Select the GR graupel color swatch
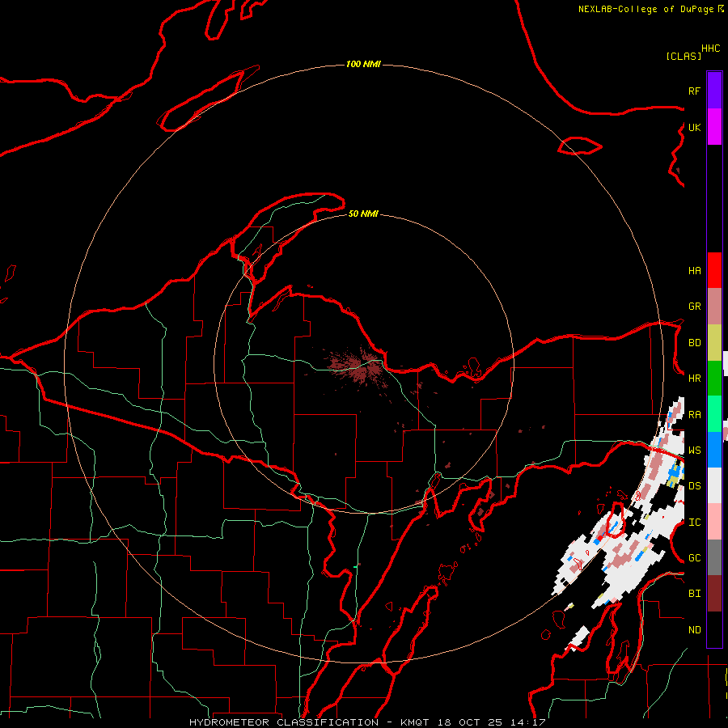 [x=714, y=307]
